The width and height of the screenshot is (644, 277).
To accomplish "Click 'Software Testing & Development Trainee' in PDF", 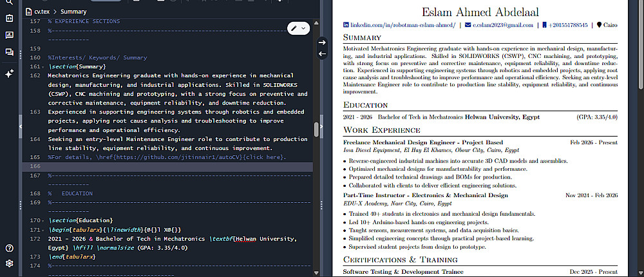I will [x=403, y=272].
